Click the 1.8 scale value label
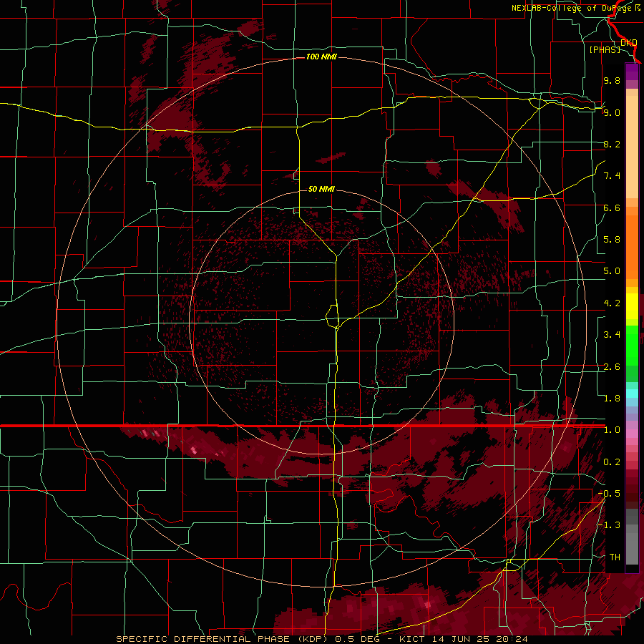The height and width of the screenshot is (644, 644). coord(612,399)
